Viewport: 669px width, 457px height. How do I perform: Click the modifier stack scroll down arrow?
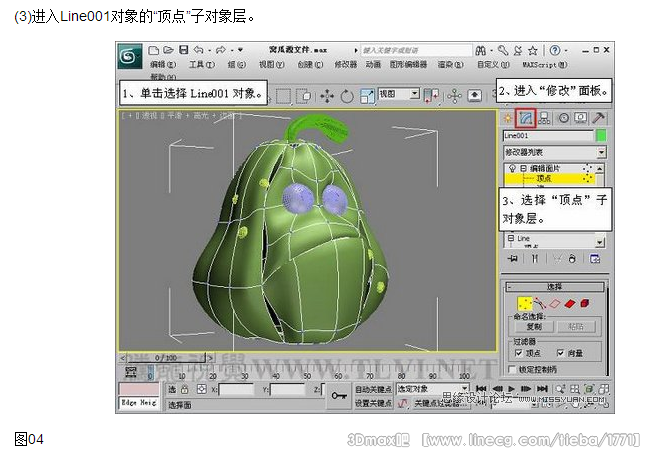coord(600,242)
